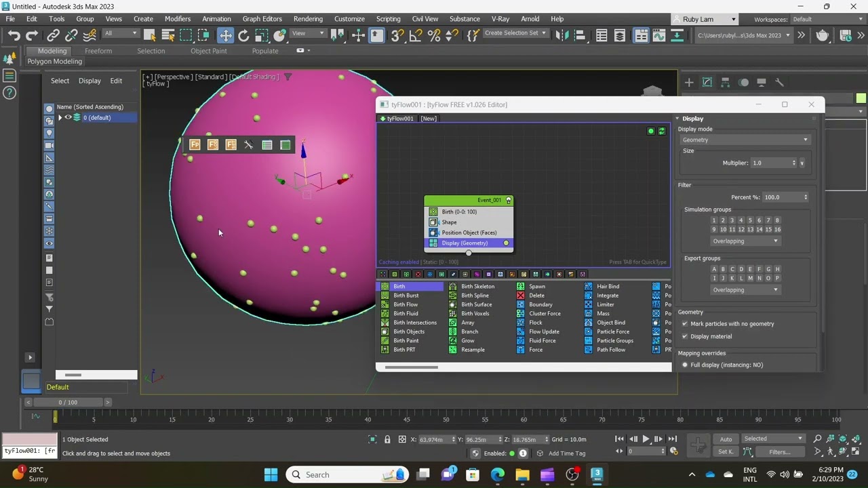Open the Filters... button
This screenshot has height=488, width=868.
779,452
